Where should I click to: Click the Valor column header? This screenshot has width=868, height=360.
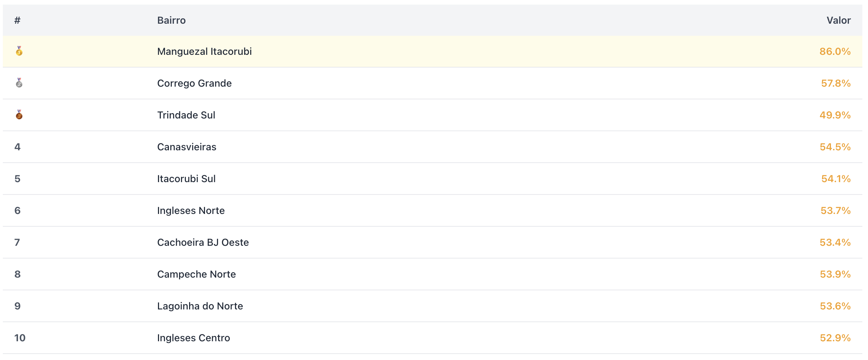point(838,20)
